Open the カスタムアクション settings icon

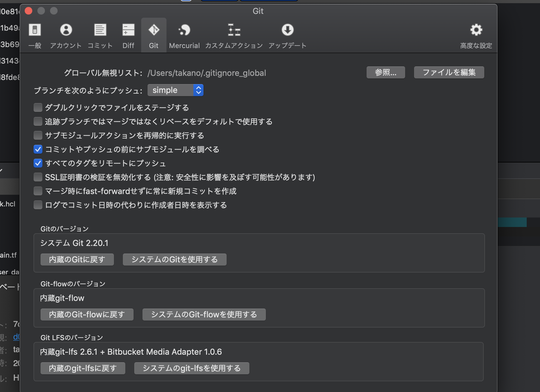[x=234, y=35]
